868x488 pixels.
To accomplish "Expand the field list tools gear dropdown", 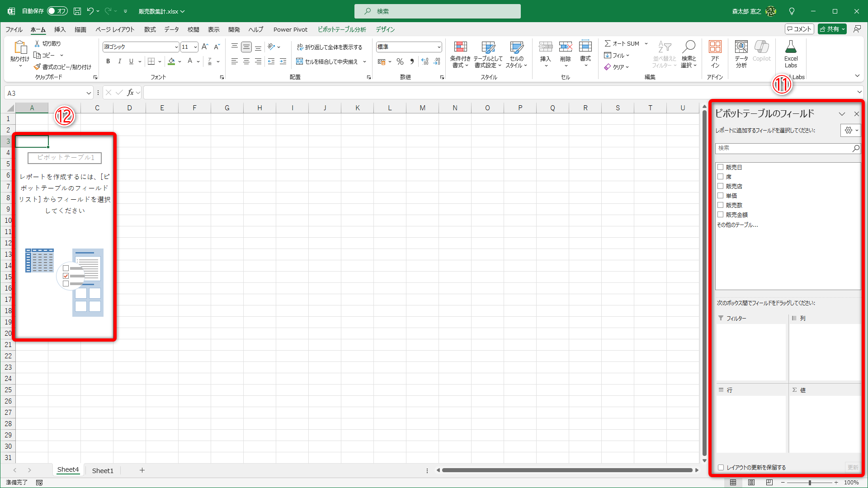I will click(x=851, y=130).
